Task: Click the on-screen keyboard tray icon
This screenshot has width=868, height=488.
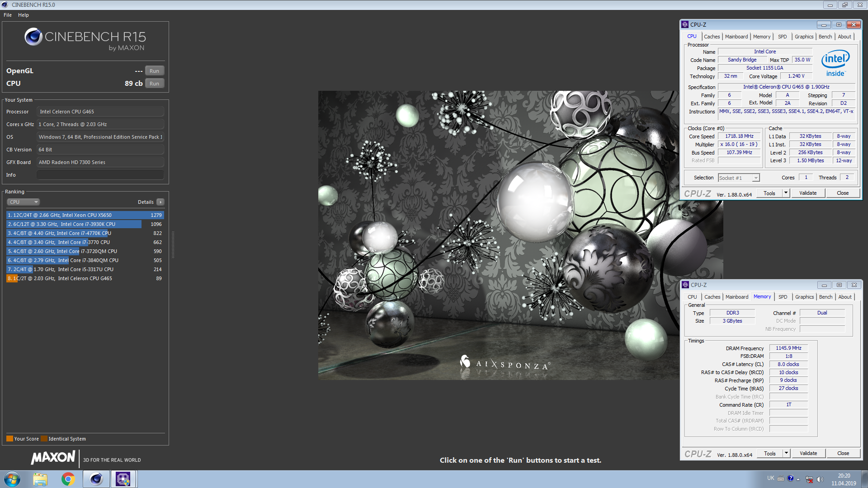Action: [x=781, y=479]
